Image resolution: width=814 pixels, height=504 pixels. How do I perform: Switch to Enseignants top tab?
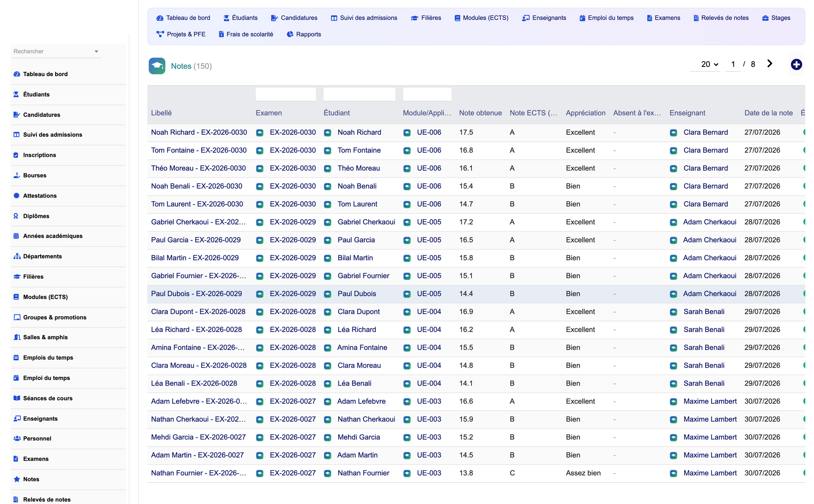point(544,18)
